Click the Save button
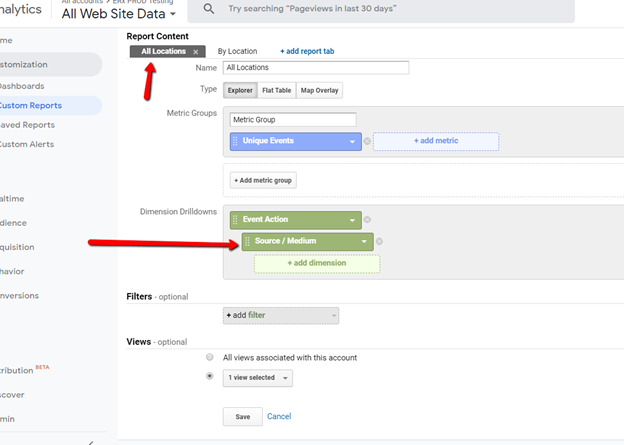The height and width of the screenshot is (445, 624). [243, 417]
